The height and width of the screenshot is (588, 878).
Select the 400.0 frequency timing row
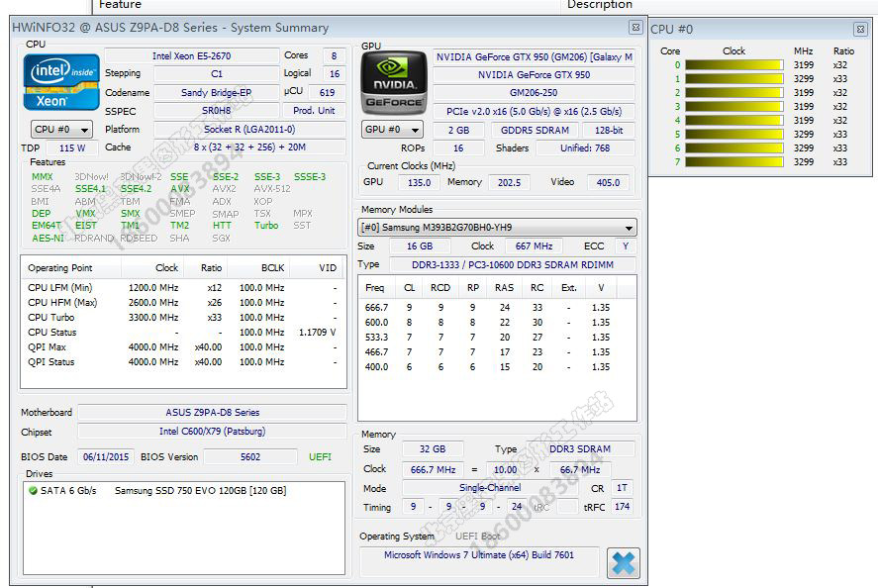tap(497, 367)
